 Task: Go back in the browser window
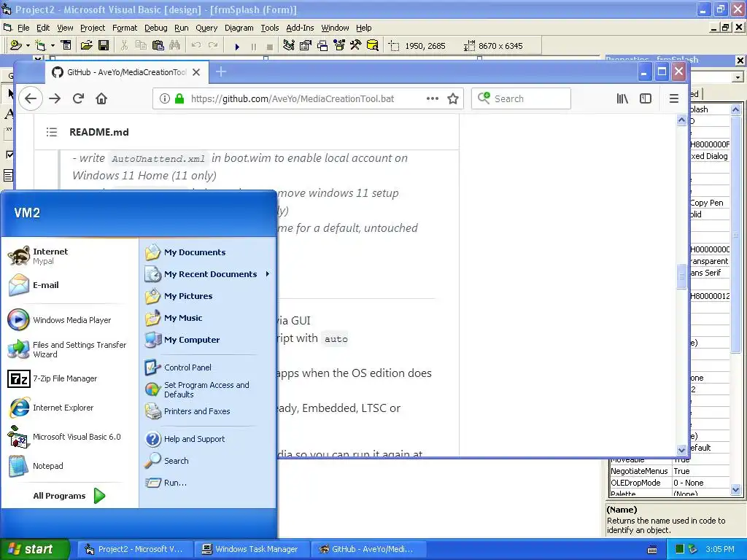pyautogui.click(x=31, y=98)
